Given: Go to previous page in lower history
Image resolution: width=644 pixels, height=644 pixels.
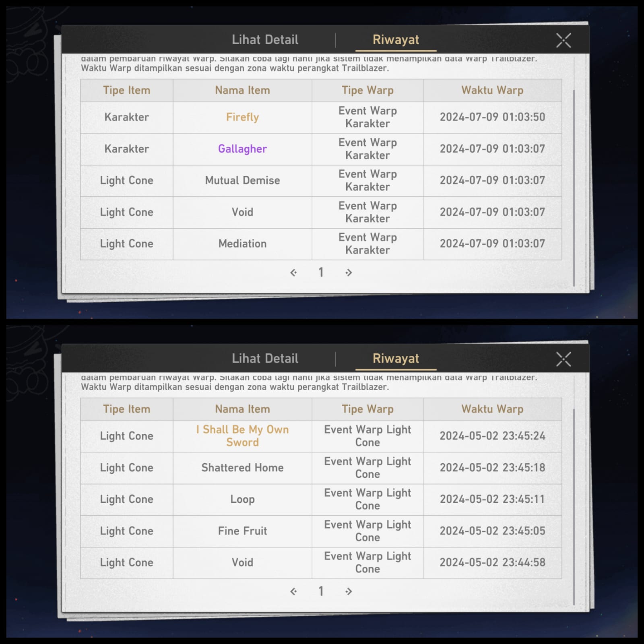Looking at the screenshot, I should pyautogui.click(x=293, y=591).
